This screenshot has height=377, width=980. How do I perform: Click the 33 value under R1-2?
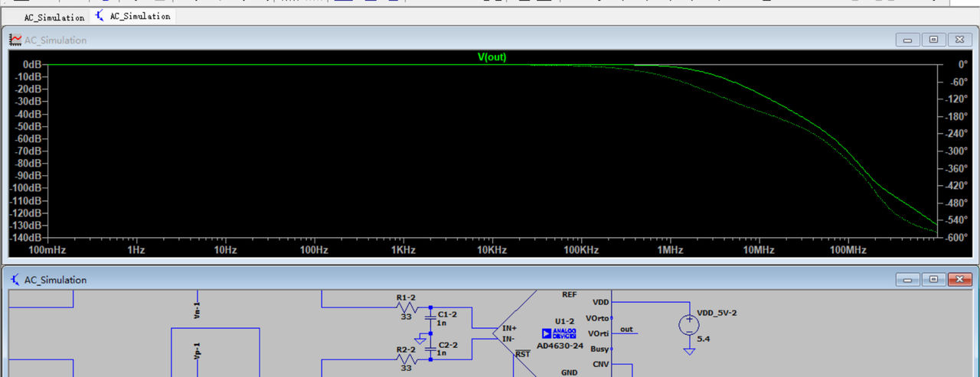click(406, 317)
